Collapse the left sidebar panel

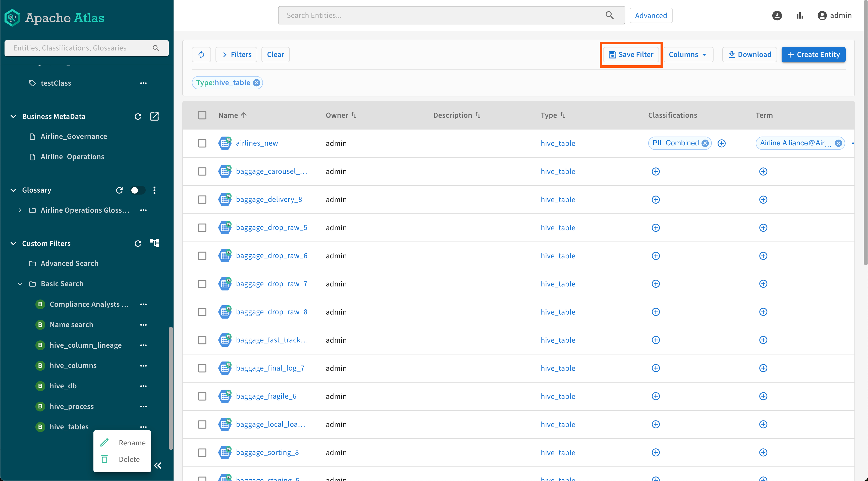158,465
